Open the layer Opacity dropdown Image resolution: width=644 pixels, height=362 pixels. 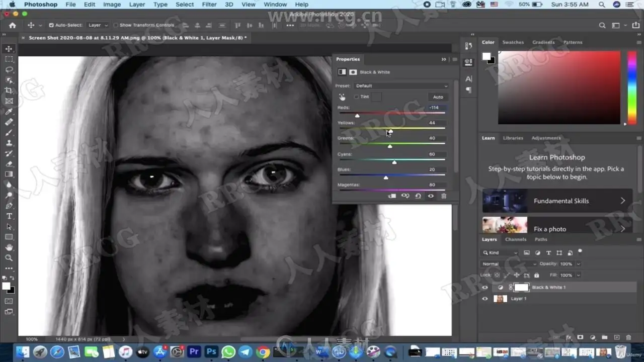click(578, 264)
